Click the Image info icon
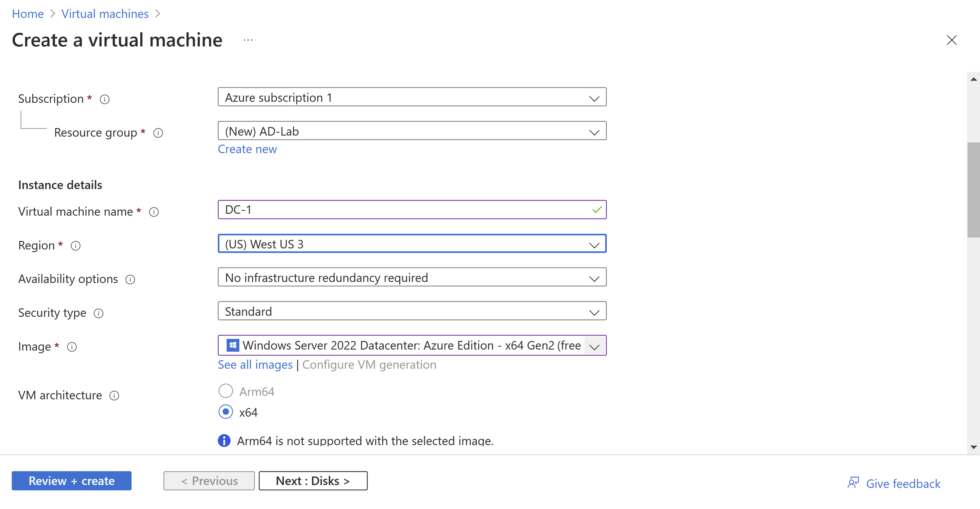 71,347
